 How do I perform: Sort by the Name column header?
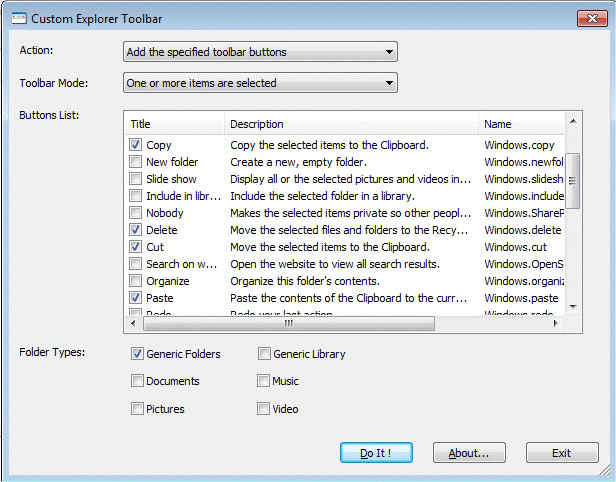(x=521, y=124)
